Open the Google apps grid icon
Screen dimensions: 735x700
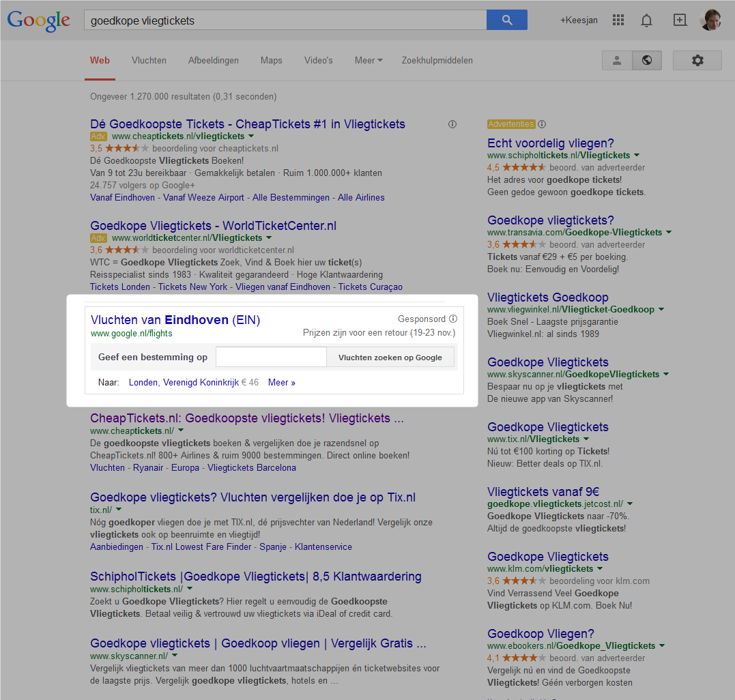tap(618, 20)
